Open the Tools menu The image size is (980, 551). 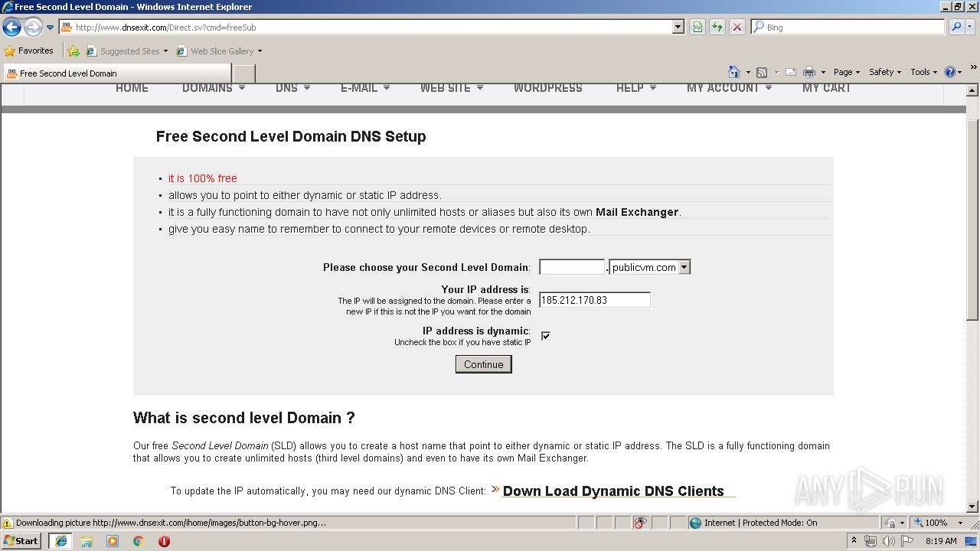(923, 72)
